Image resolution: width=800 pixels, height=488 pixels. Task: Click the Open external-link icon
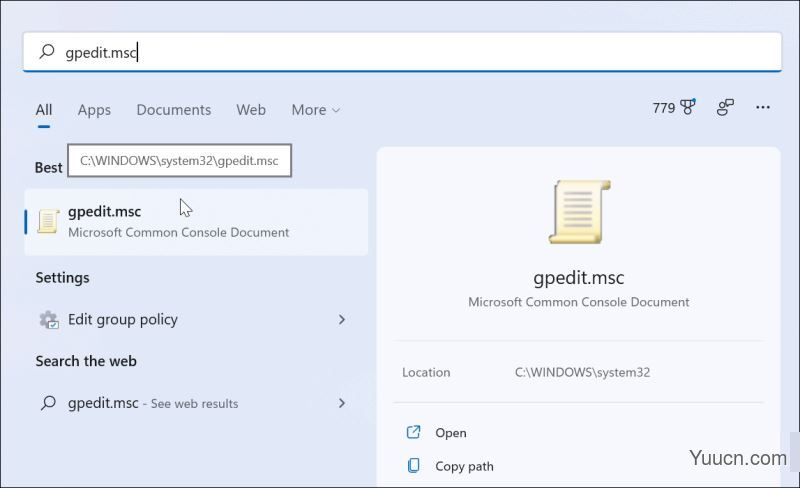coord(413,432)
